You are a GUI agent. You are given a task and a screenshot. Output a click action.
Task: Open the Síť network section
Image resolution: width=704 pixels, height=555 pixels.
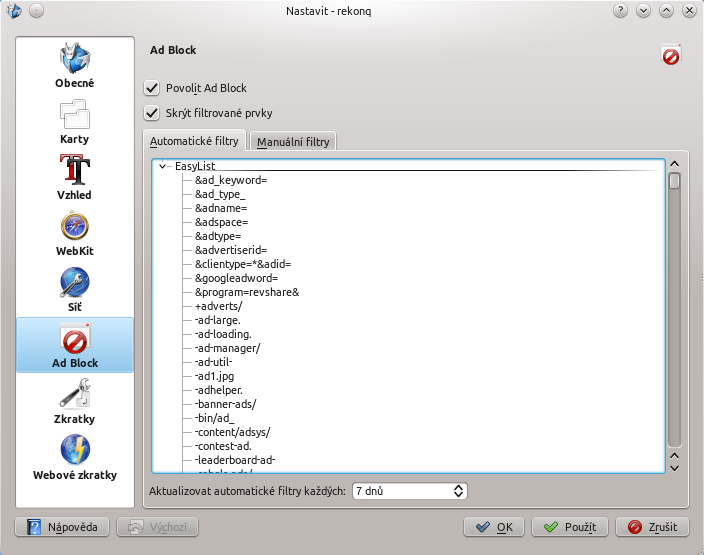[x=75, y=290]
